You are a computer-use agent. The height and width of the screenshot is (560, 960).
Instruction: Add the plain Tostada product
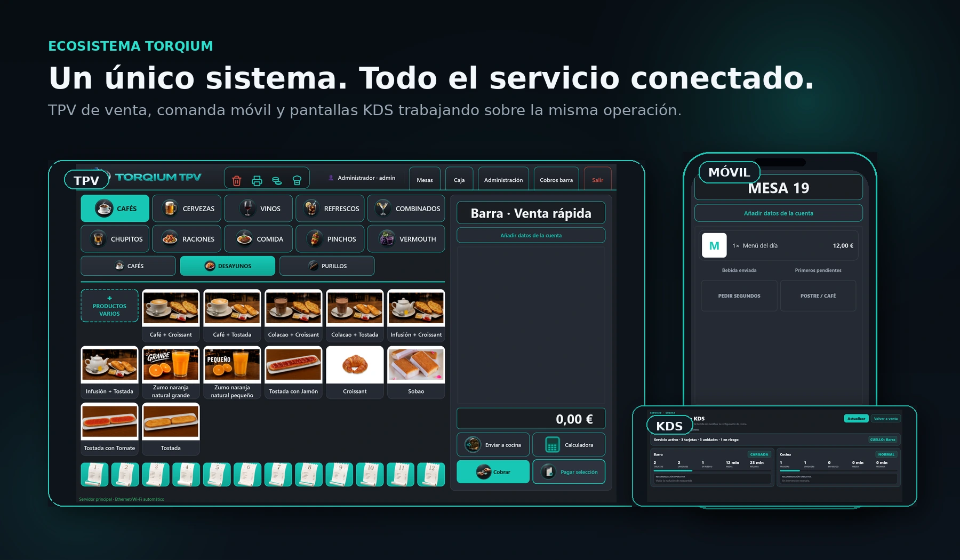pyautogui.click(x=171, y=429)
